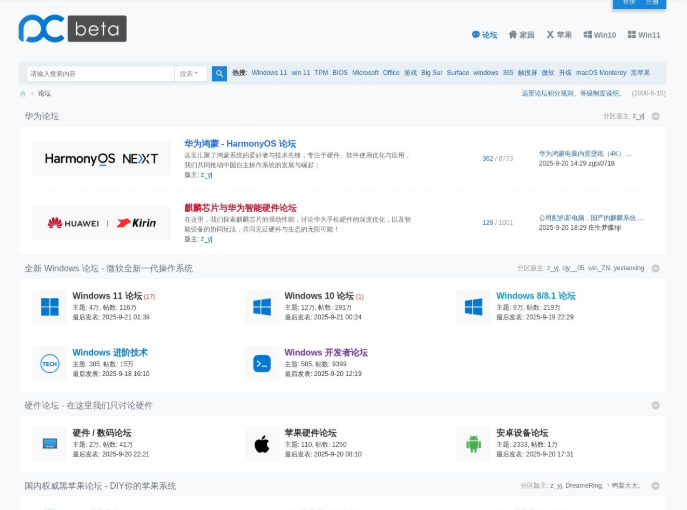This screenshot has width=687, height=510.
Task: Click the TECH Windows 进阶技术 icon
Action: (50, 364)
